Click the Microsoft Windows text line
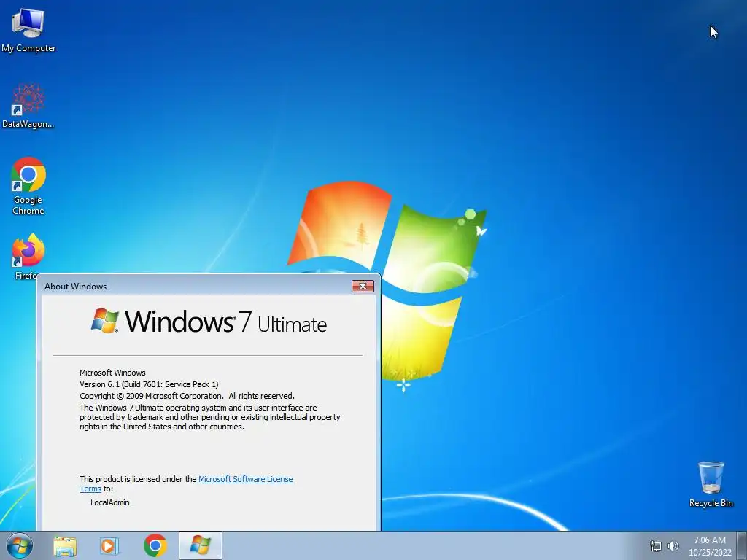This screenshot has height=560, width=747. 112,373
